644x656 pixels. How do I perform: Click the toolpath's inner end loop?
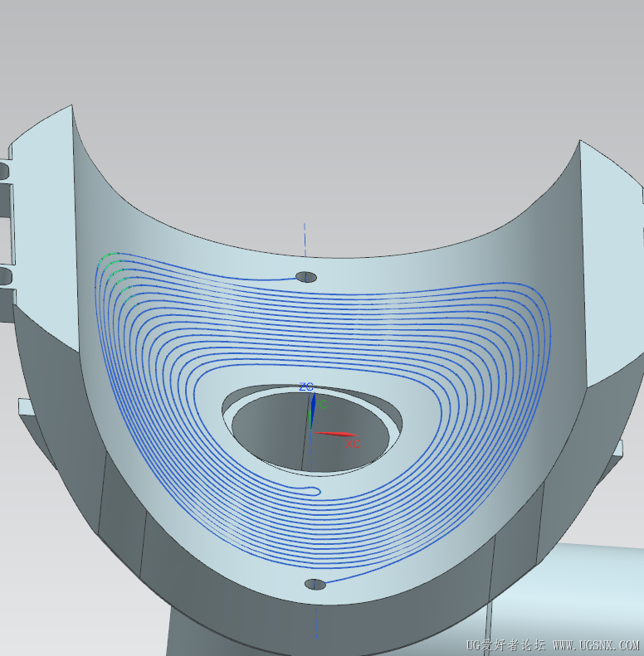pos(315,491)
